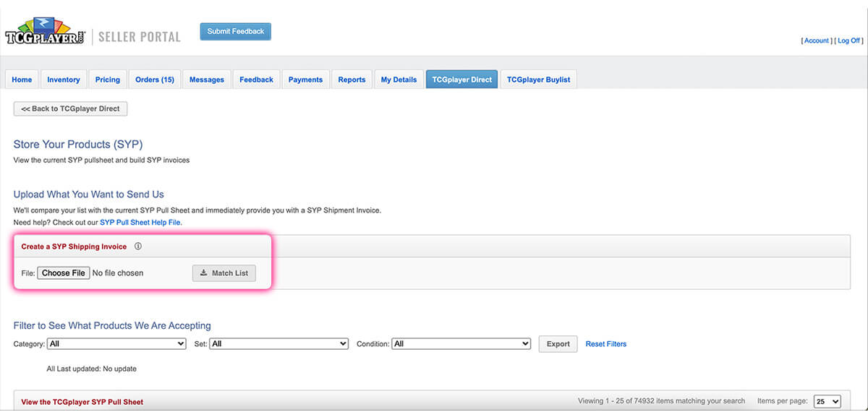Expand the Condition dropdown
868x412 pixels.
pyautogui.click(x=461, y=344)
